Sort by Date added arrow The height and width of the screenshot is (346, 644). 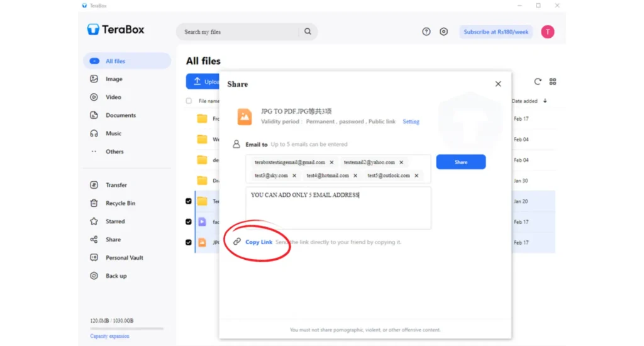coord(545,101)
